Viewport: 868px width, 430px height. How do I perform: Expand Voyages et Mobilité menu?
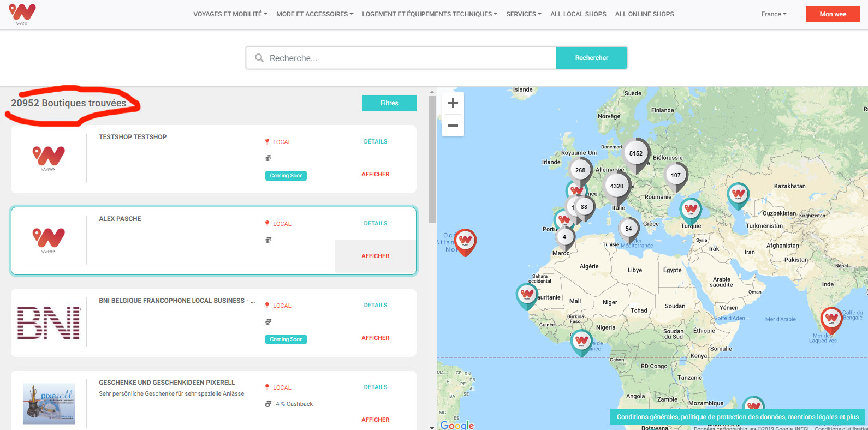click(230, 14)
